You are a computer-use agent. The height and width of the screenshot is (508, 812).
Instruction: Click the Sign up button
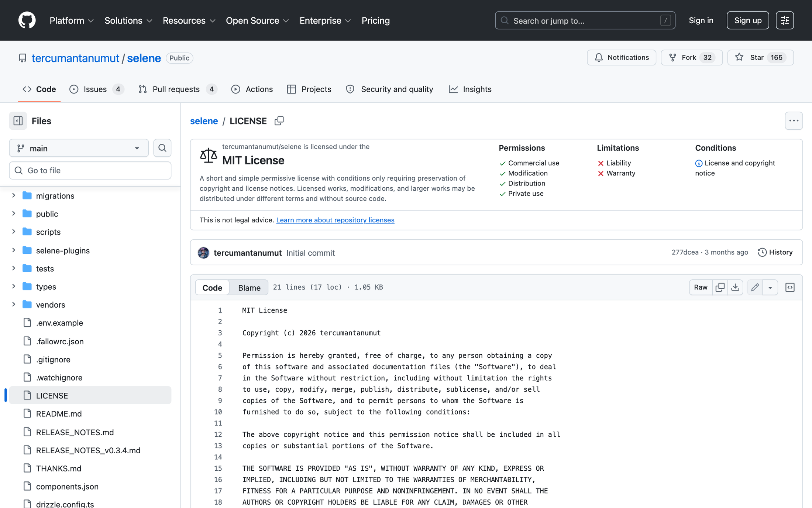coord(748,20)
